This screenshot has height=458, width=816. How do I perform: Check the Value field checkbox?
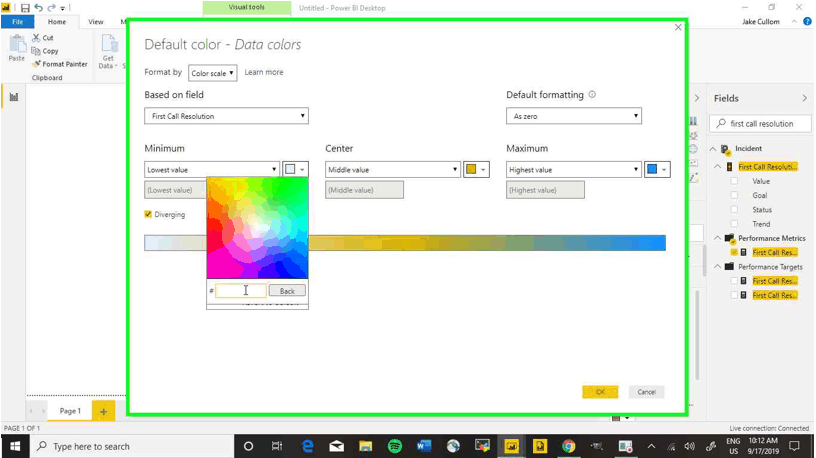734,181
